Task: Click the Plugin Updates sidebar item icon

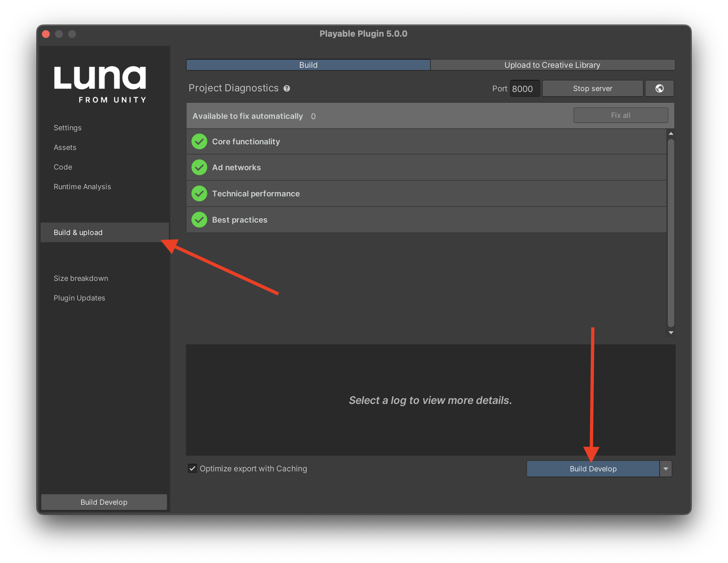Action: point(79,297)
